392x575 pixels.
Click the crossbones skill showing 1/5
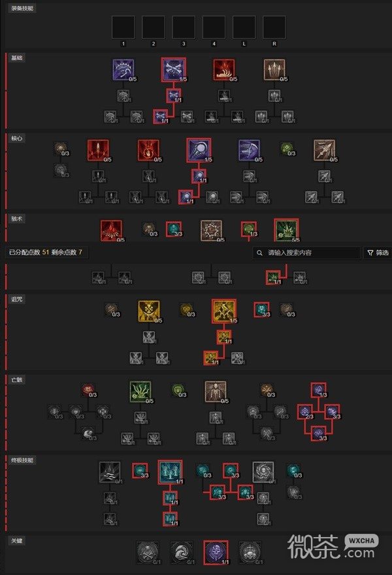(174, 70)
